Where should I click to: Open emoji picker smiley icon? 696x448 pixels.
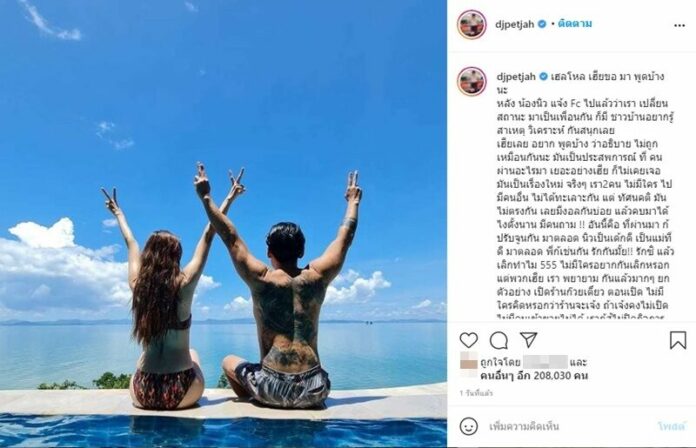[x=468, y=426]
